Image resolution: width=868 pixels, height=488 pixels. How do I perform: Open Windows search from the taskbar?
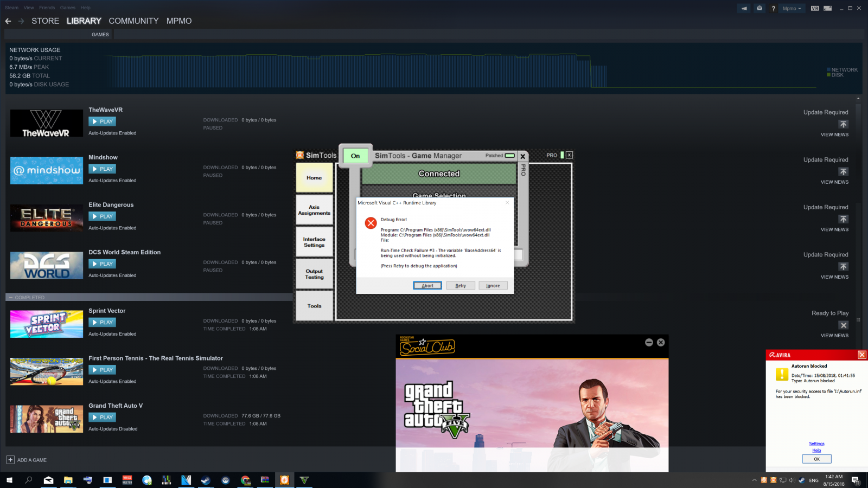(x=29, y=480)
